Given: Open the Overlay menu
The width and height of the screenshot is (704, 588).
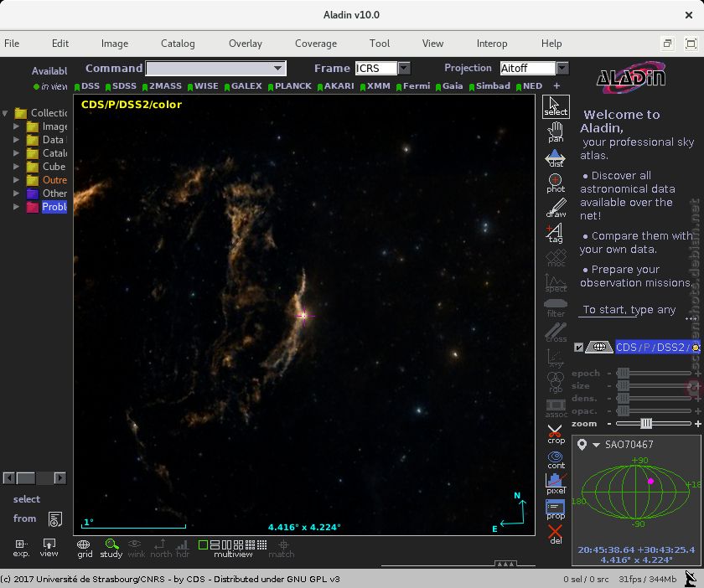Looking at the screenshot, I should (246, 44).
